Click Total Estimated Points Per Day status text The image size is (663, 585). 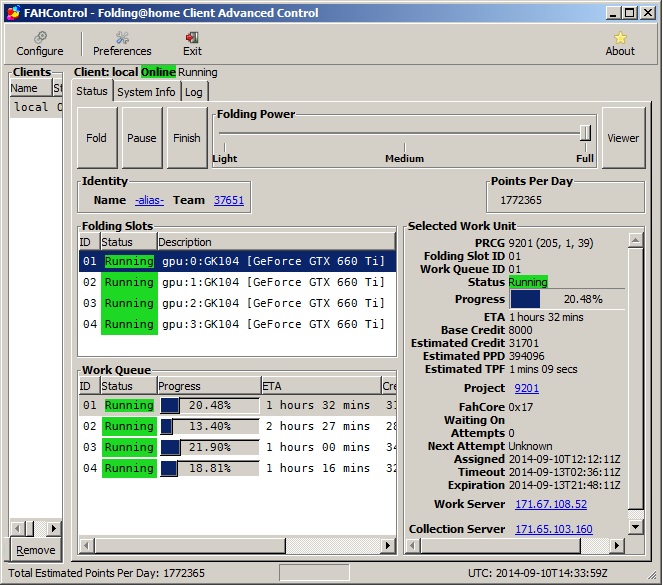[106, 573]
